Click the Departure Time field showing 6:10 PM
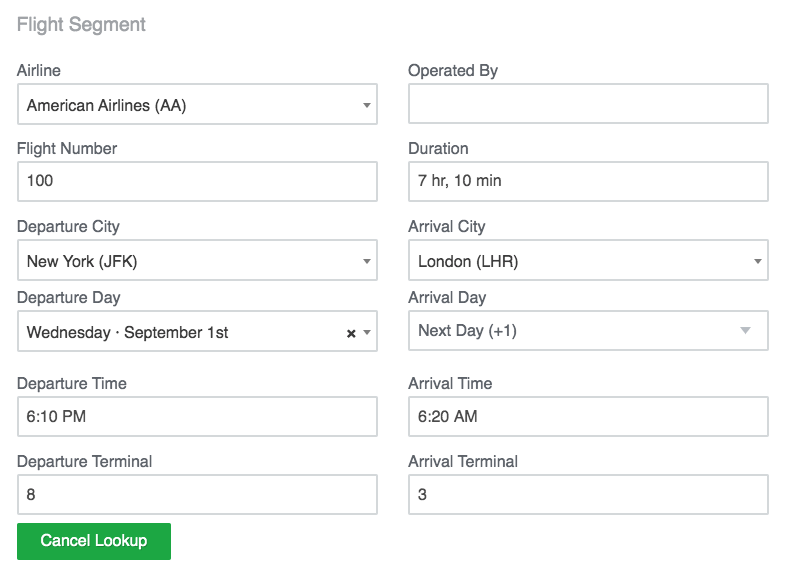Screen dimensions: 787x577 (197, 417)
